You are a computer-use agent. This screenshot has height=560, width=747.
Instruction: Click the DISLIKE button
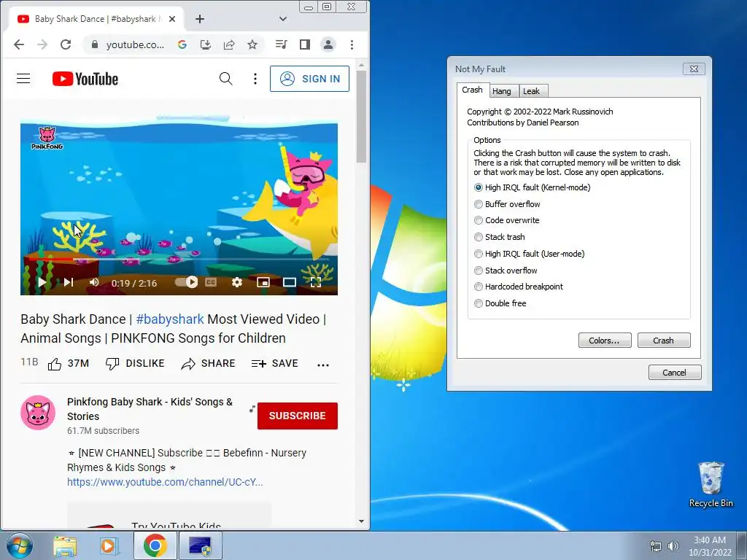coord(135,363)
